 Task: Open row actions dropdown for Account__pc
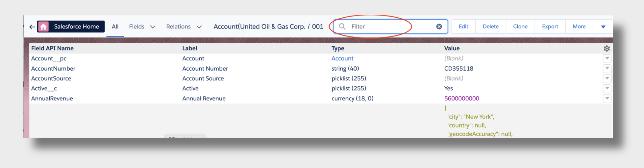[607, 58]
